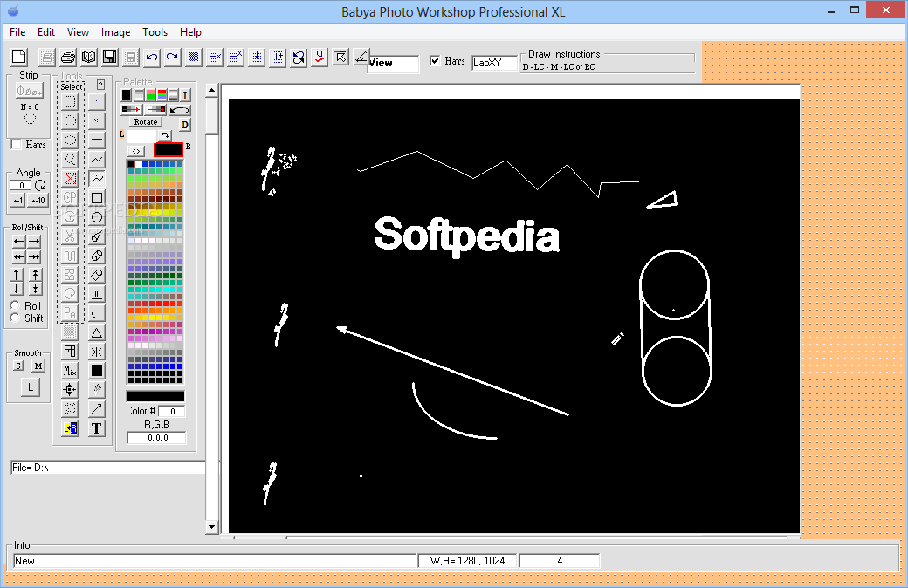Select the freehand curve tool
This screenshot has height=588, width=908.
pos(97,178)
